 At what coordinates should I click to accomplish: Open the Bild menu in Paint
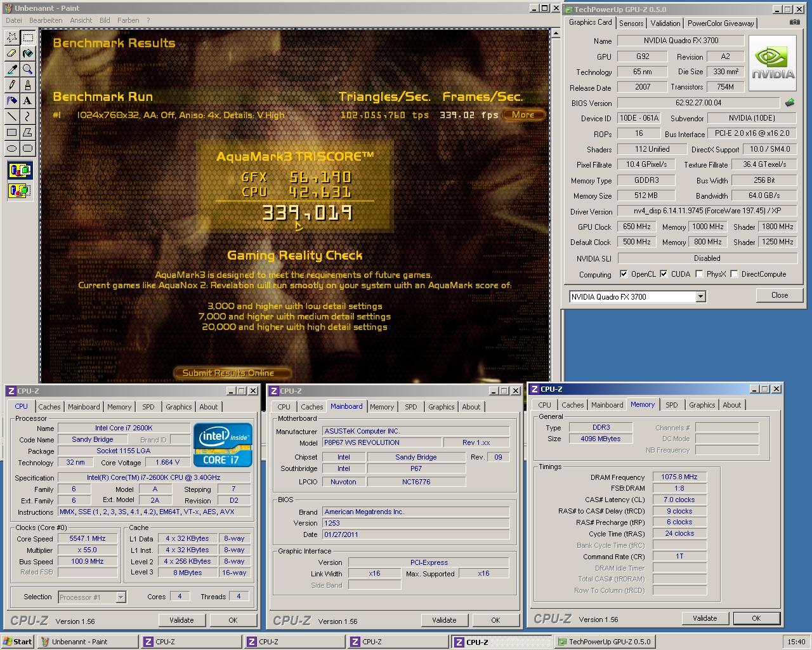tap(105, 20)
